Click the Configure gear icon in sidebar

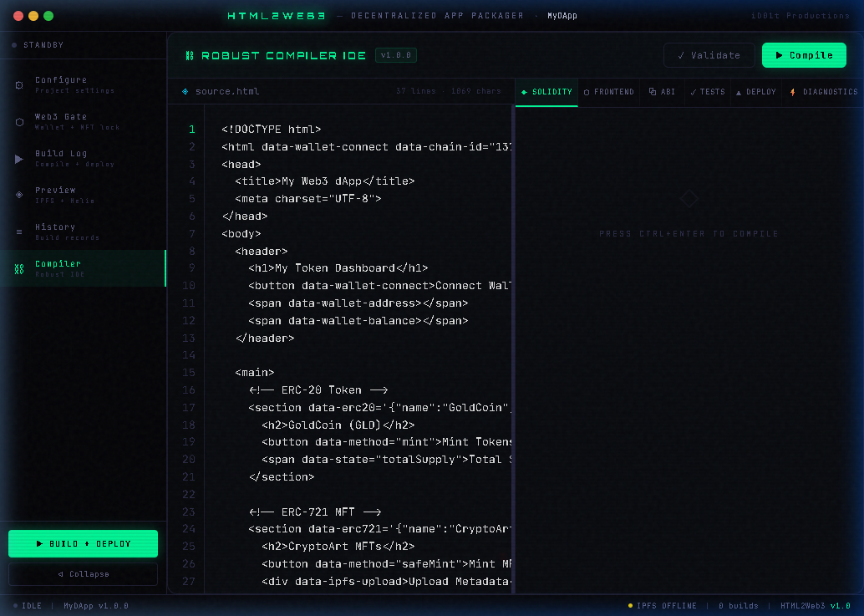(x=19, y=85)
